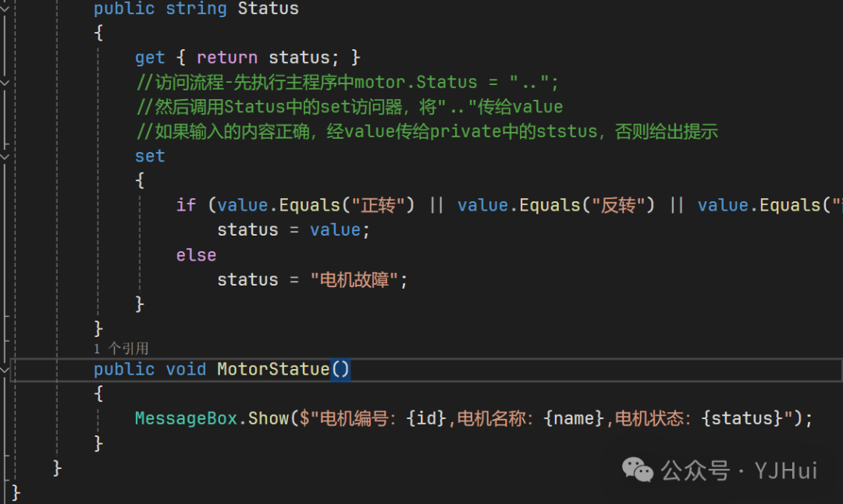The width and height of the screenshot is (843, 504).
Task: Click the get accessor keyword
Action: point(150,58)
